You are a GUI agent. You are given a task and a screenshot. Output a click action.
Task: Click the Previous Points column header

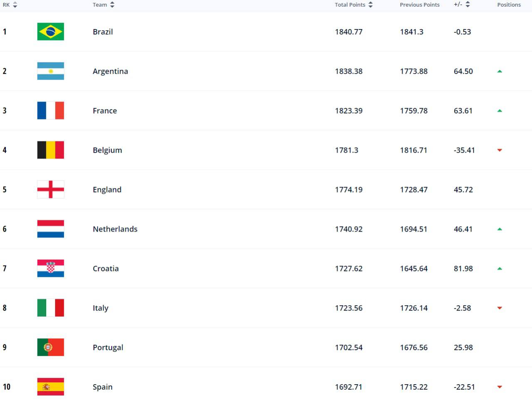420,5
